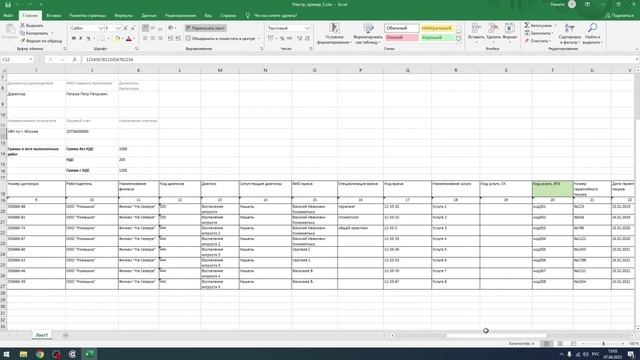Open the Windows Start menu
Image resolution: width=640 pixels, height=360 pixels.
pos(7,354)
